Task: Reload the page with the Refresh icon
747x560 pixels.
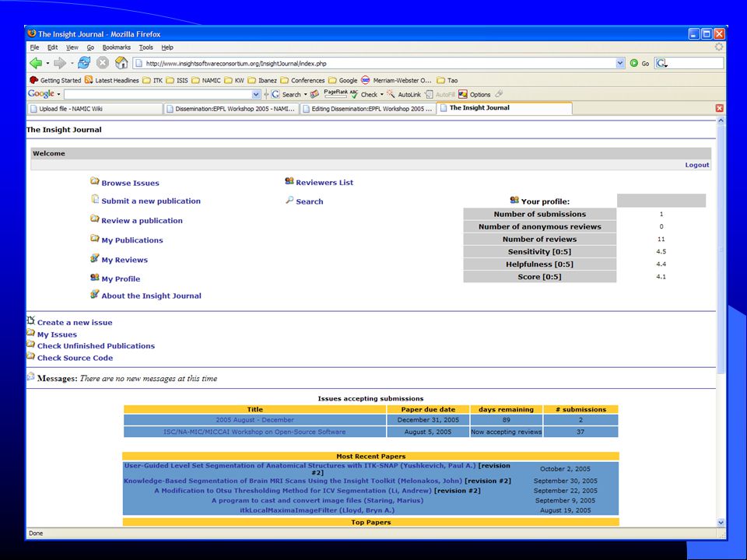Action: 84,62
